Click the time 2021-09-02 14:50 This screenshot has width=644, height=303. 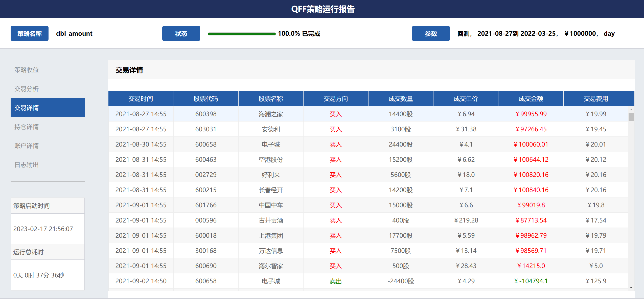point(141,281)
